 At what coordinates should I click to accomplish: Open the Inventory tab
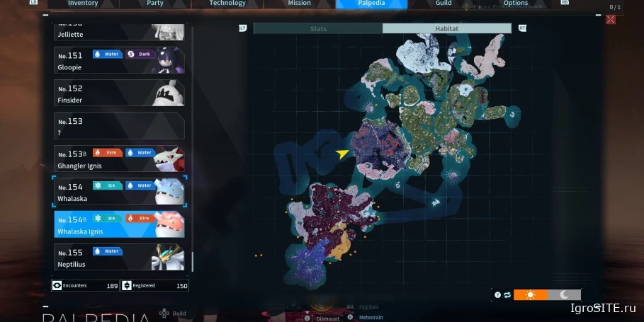[x=83, y=4]
